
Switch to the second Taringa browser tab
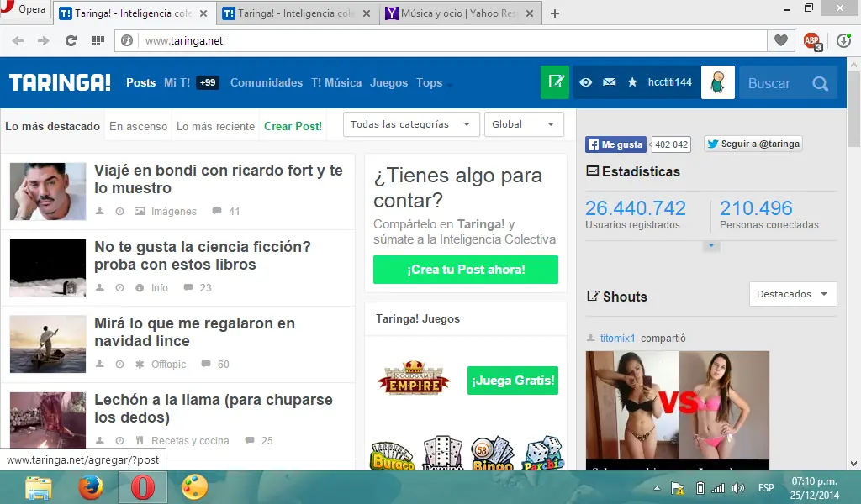[297, 13]
